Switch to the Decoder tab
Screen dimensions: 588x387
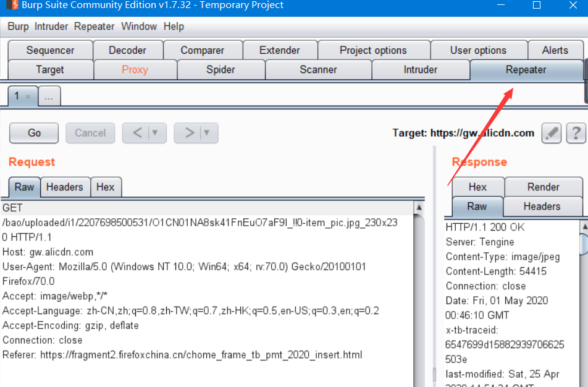point(127,50)
